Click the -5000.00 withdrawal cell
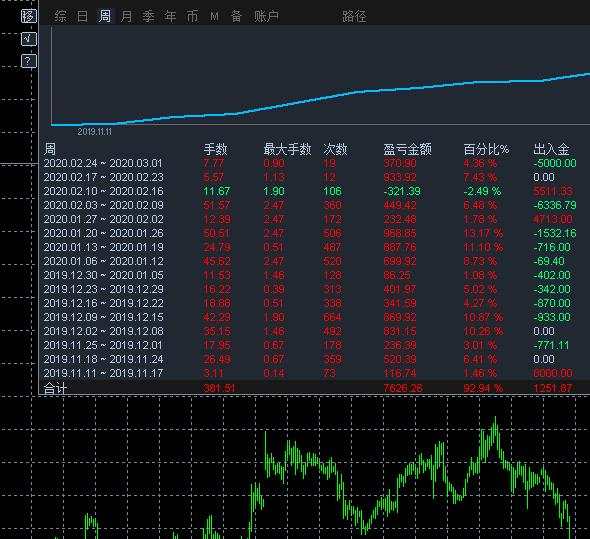 click(x=555, y=163)
